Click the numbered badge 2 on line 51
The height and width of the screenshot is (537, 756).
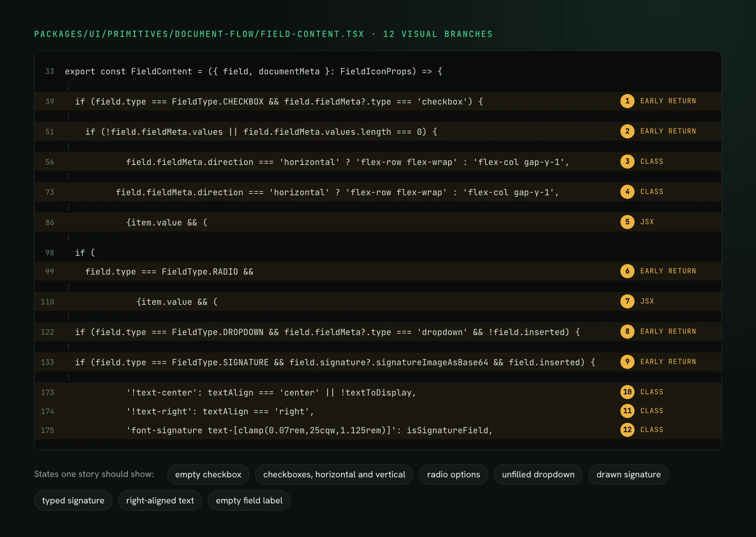click(x=627, y=131)
